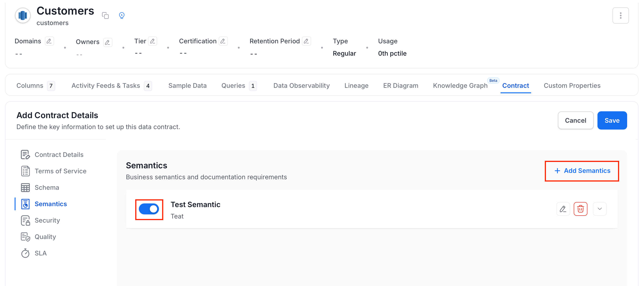Cancel adding contract details
The width and height of the screenshot is (644, 286).
coord(576,120)
